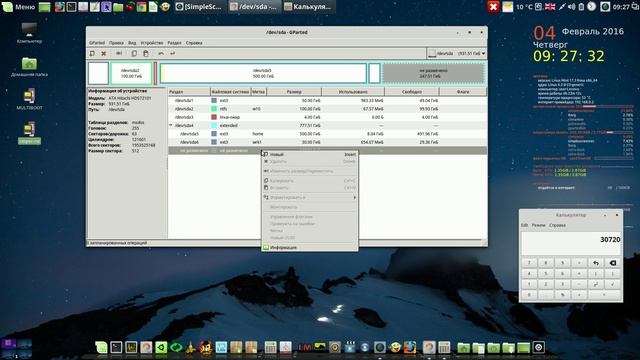This screenshot has height=360, width=640.
Task: Open the Домашняя папка desktop folder icon
Action: coord(29,67)
